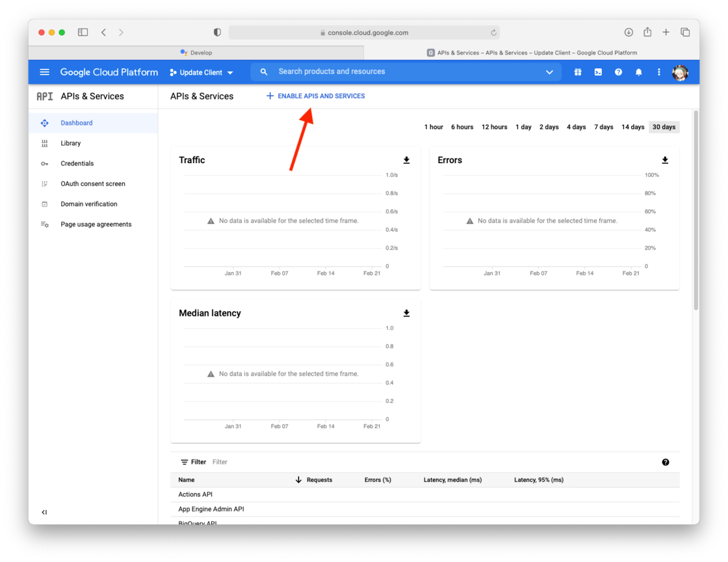Click the page vertical scrollbar
The image size is (728, 562).
(x=696, y=211)
